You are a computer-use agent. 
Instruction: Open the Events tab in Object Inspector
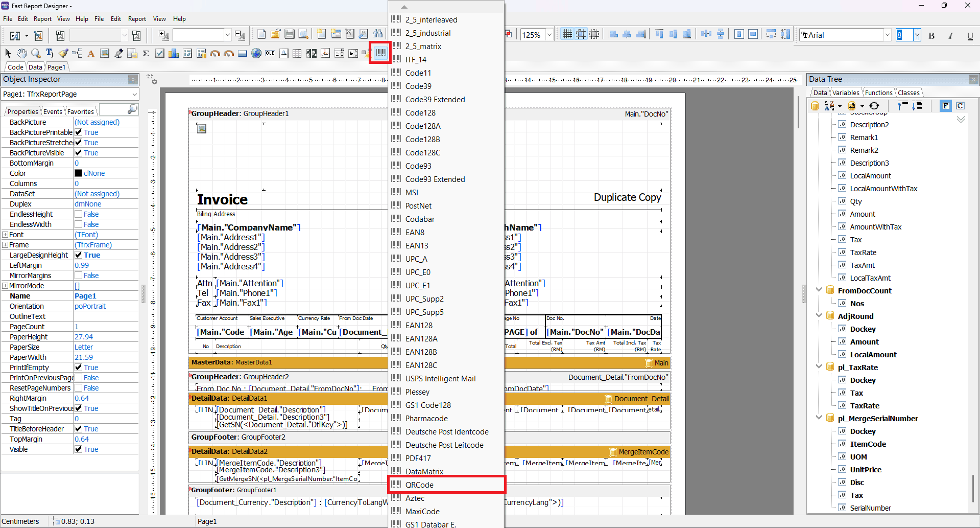53,111
